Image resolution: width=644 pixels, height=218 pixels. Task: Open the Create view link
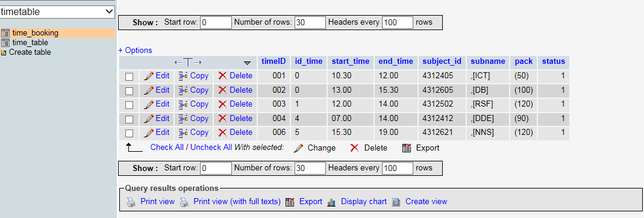tap(427, 202)
